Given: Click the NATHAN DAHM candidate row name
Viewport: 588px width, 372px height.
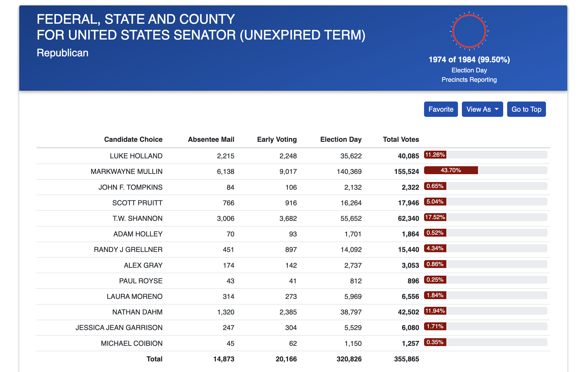Looking at the screenshot, I should click(137, 312).
